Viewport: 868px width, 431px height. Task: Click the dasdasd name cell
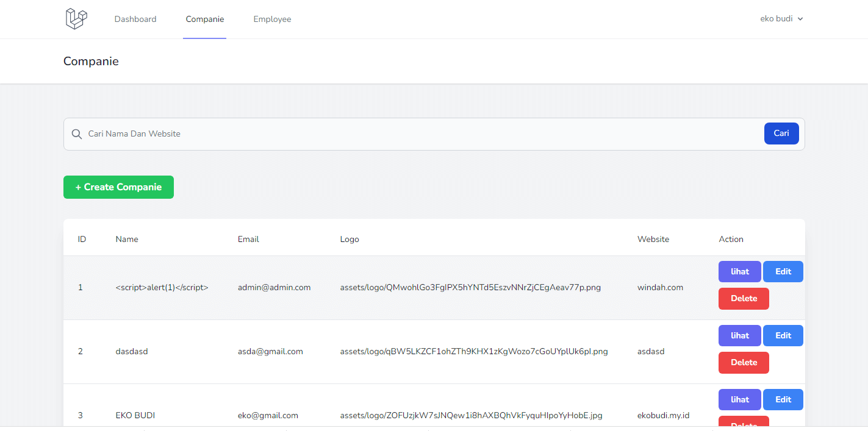coord(132,352)
